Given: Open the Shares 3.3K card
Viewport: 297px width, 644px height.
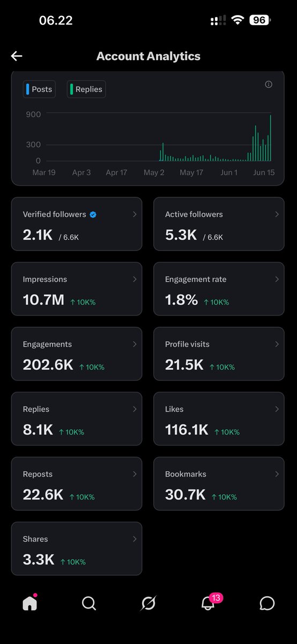Looking at the screenshot, I should point(77,548).
